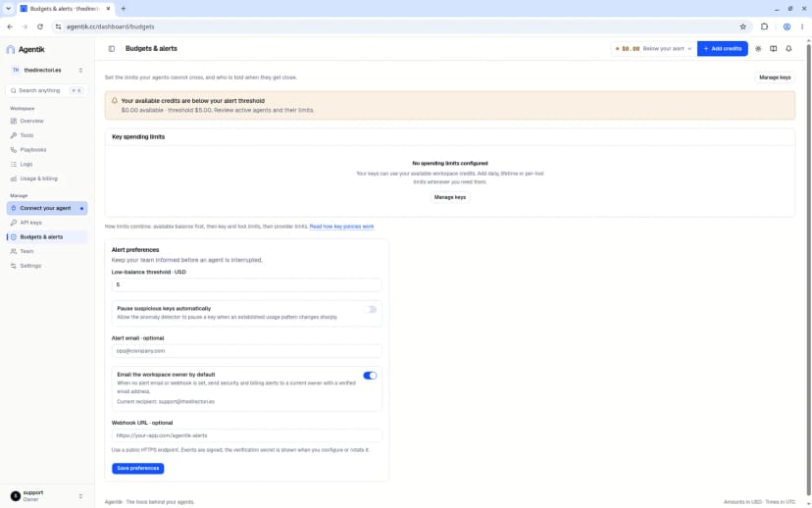Image resolution: width=812 pixels, height=508 pixels.
Task: Open Chrome tab search dropdown arrow
Action: [x=8, y=8]
